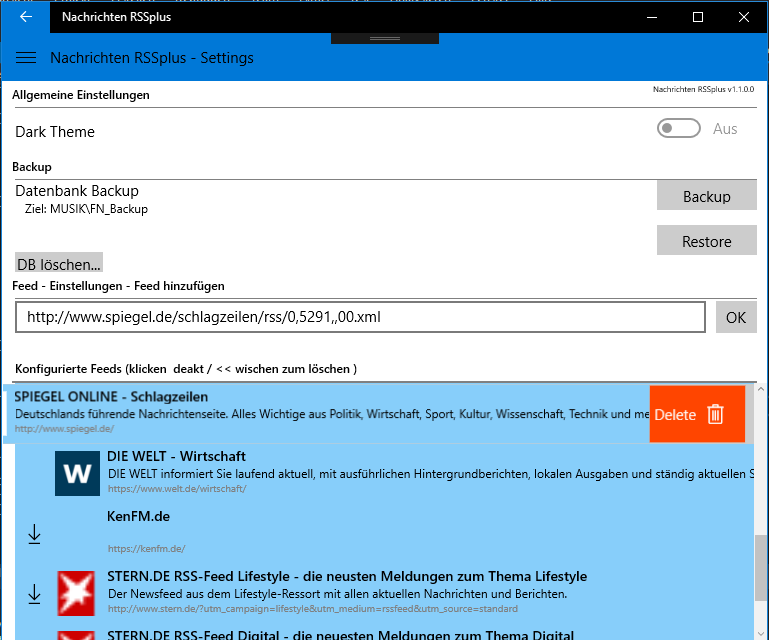Click the STERN.DE Lifestyle star logo
Image resolution: width=769 pixels, height=640 pixels.
tap(76, 593)
